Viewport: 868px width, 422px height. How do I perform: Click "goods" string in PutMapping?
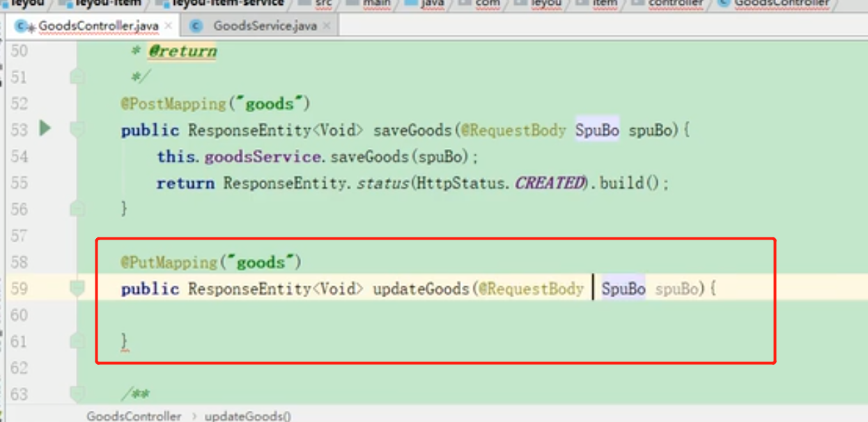tap(260, 263)
